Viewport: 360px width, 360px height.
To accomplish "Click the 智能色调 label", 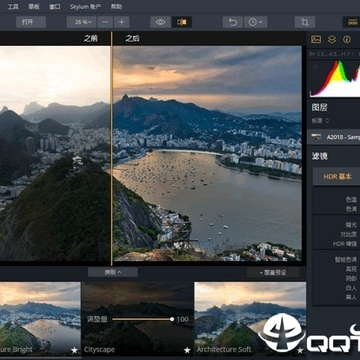I will tap(346, 260).
